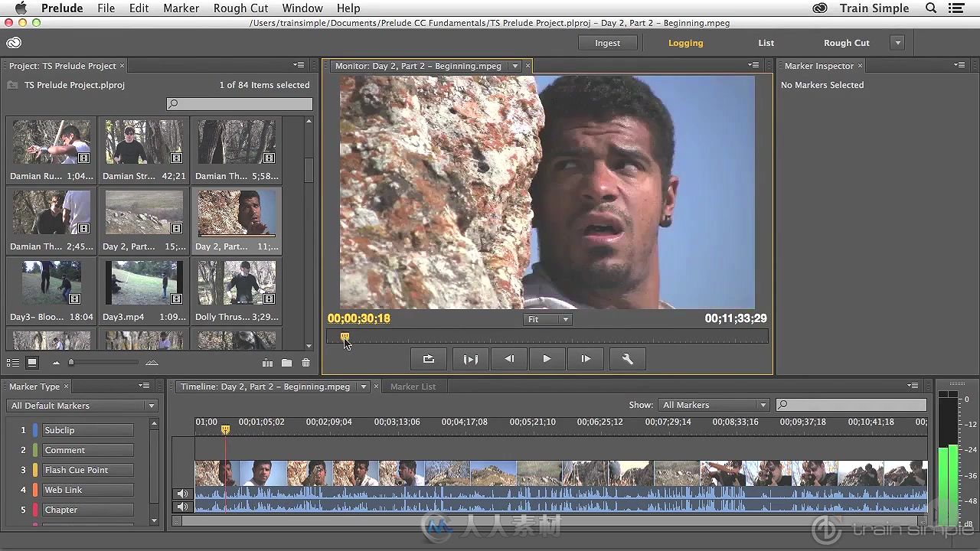Viewport: 980px width, 551px height.
Task: Click the thumbnail size slider handle
Action: click(x=71, y=363)
